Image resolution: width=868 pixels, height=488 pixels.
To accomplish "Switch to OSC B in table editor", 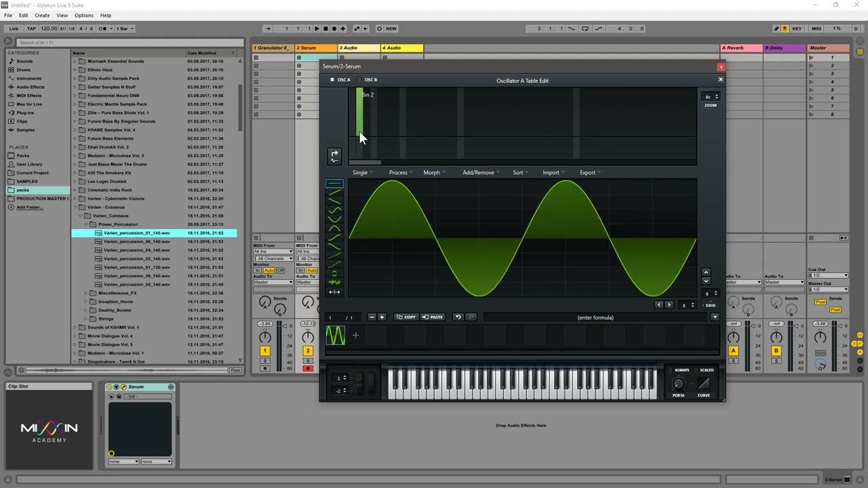I will click(368, 80).
